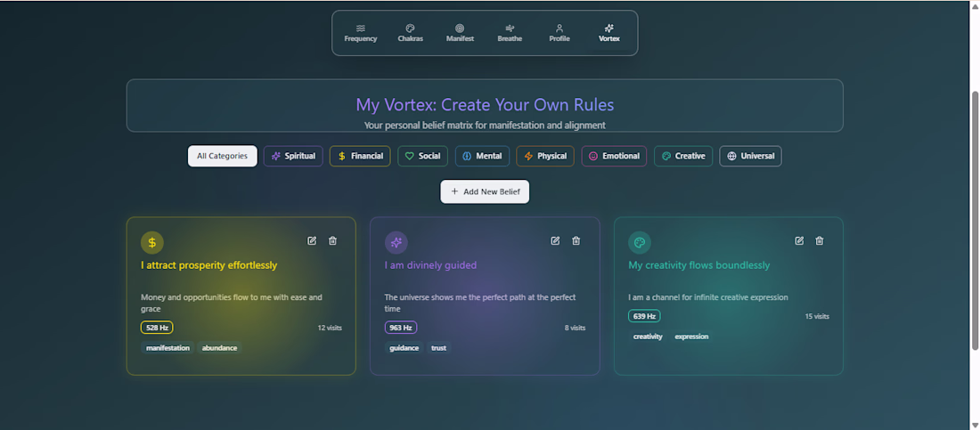Edit the divinely guided belief
Viewport: 980px width, 430px height.
pos(555,240)
